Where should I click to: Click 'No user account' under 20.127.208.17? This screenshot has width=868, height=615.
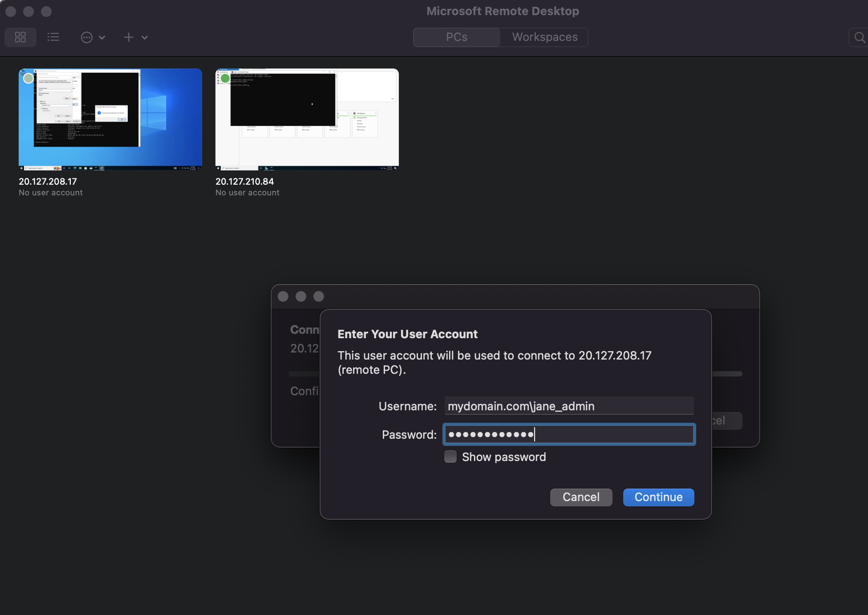pyautogui.click(x=51, y=193)
